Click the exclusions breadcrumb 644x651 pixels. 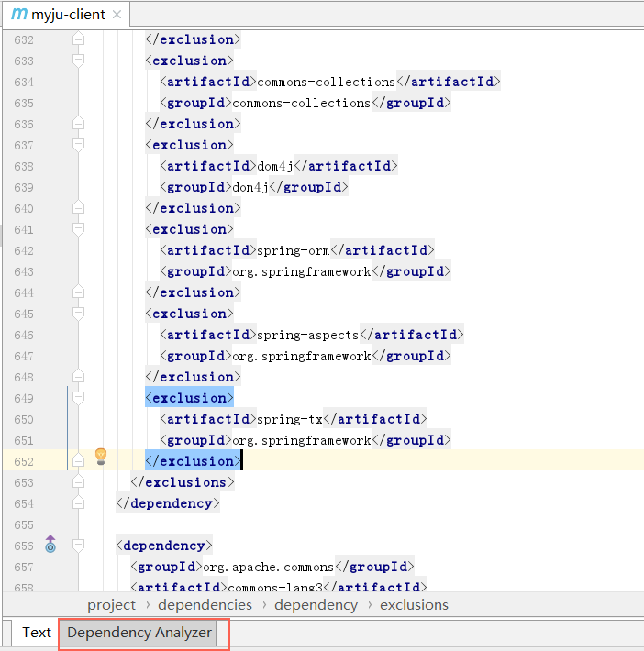(415, 605)
